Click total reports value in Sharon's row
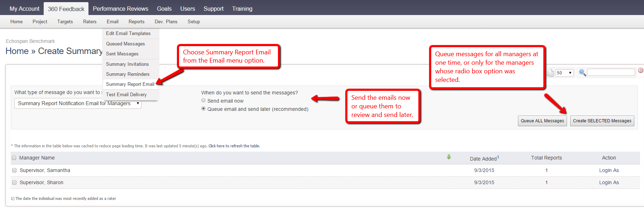Viewport: 644px width, 211px height. pyautogui.click(x=547, y=182)
